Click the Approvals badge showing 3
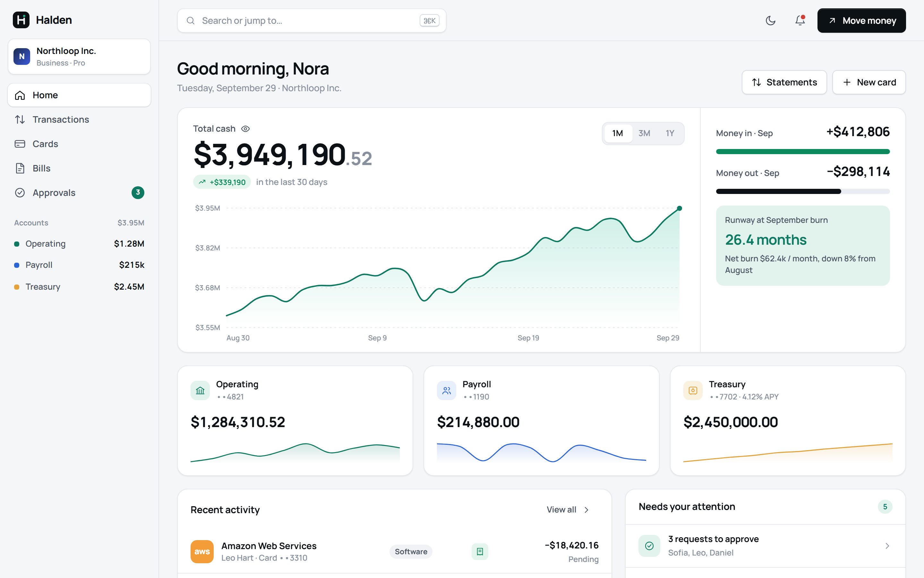Viewport: 924px width, 578px height. (x=138, y=193)
